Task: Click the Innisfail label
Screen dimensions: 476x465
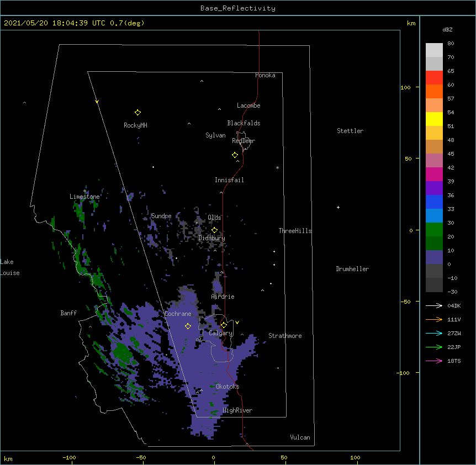Action: pyautogui.click(x=229, y=180)
